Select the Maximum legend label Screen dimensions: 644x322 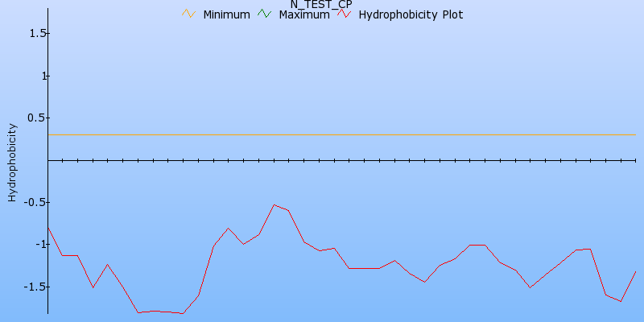(x=303, y=14)
